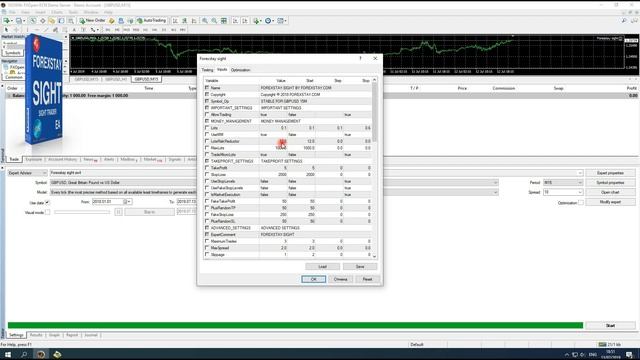The height and width of the screenshot is (360, 640).
Task: Click the chart auto scroll icon
Action: 236,21
